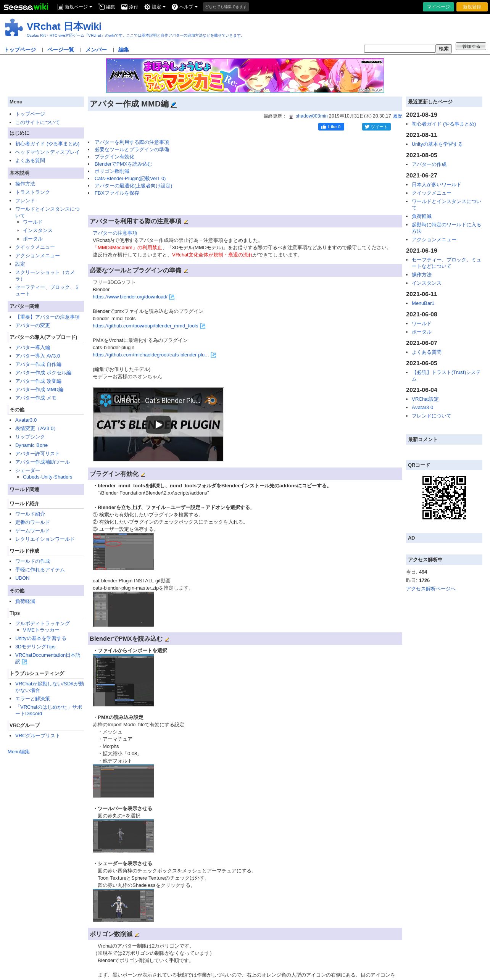Click external link icon after VRChatDocumentation日本語訳
The height and width of the screenshot is (980, 490).
24,662
